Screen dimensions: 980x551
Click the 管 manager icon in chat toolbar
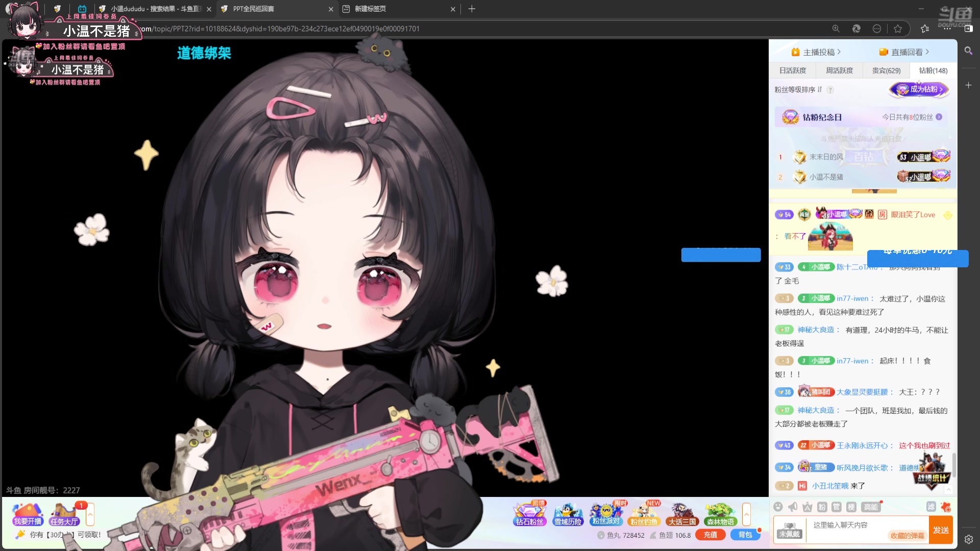[x=837, y=507]
